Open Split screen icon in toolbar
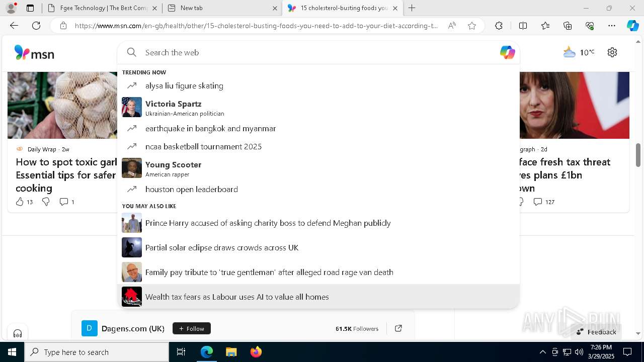This screenshot has width=644, height=362. coord(523,26)
